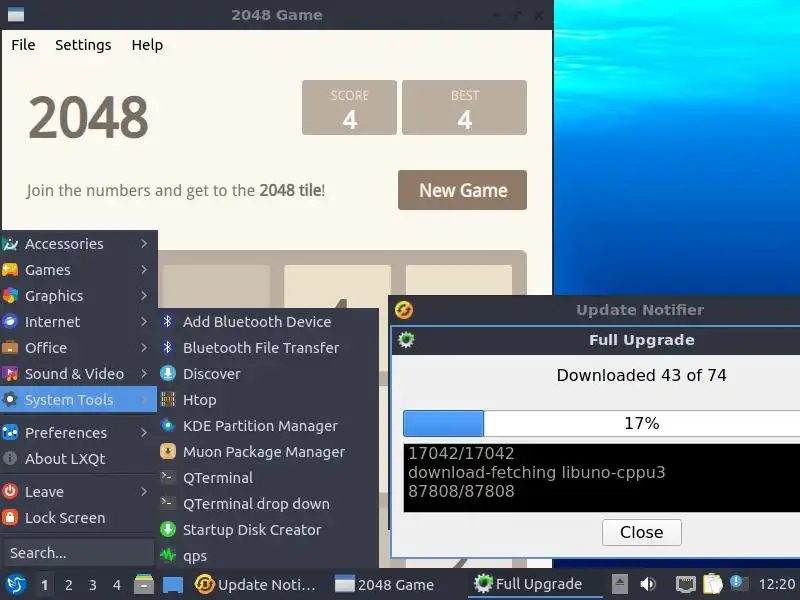This screenshot has height=600, width=800.
Task: Click the show desktop panel icon
Action: 173,585
